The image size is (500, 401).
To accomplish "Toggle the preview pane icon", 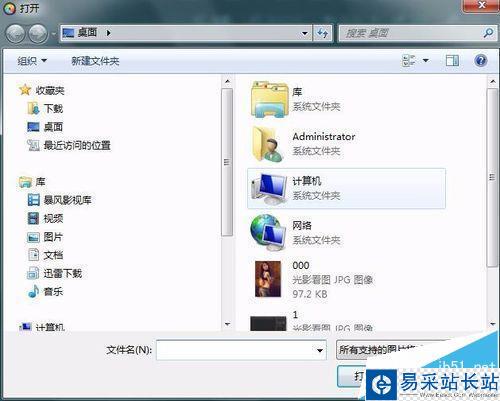I will pos(452,61).
